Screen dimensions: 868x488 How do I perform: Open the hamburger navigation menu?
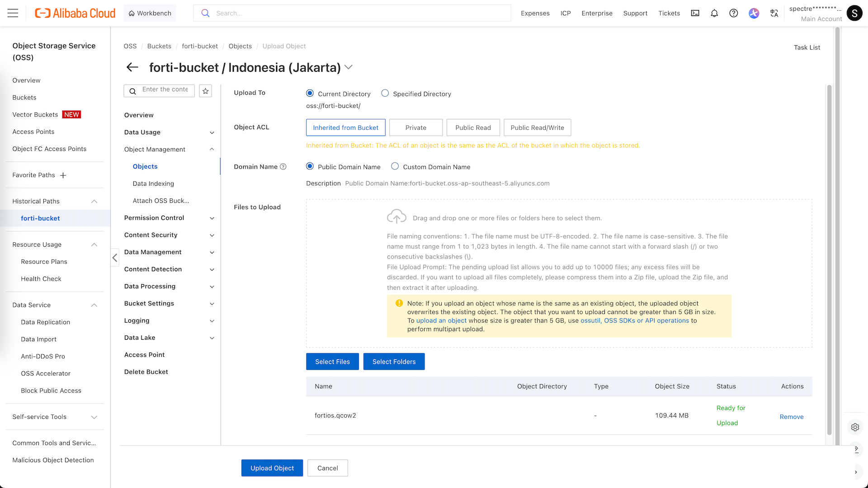[x=13, y=13]
